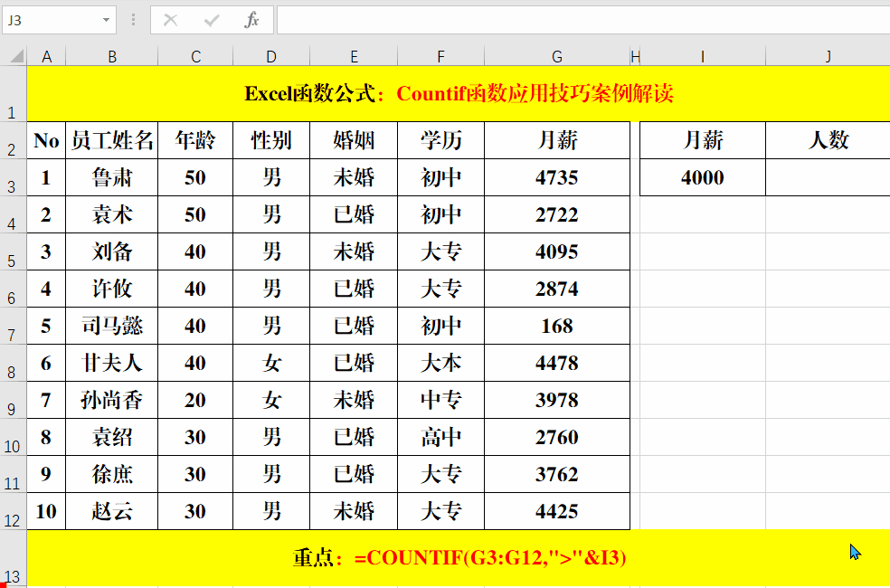Click the 大本 education cell

[441, 363]
